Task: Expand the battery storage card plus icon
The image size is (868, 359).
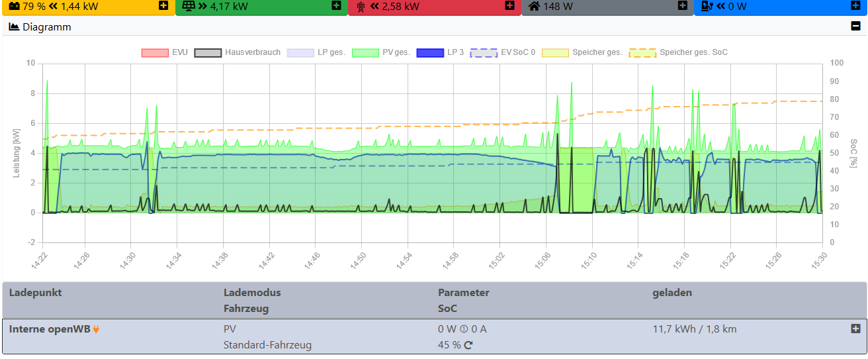Action: (163, 6)
